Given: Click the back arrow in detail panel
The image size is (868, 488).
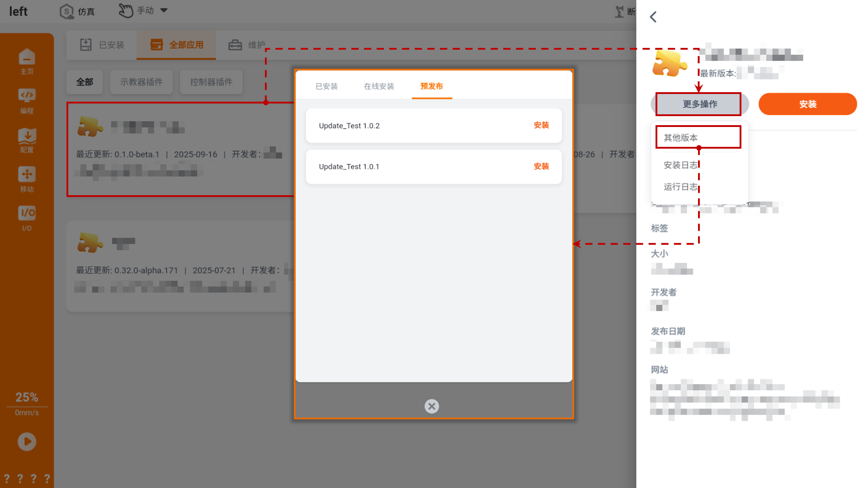Looking at the screenshot, I should 653,17.
